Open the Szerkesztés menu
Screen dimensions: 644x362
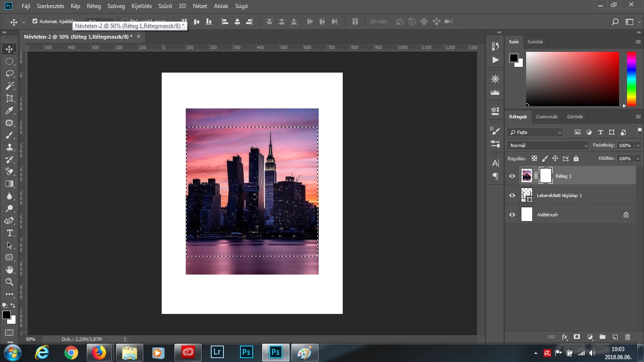pyautogui.click(x=50, y=6)
